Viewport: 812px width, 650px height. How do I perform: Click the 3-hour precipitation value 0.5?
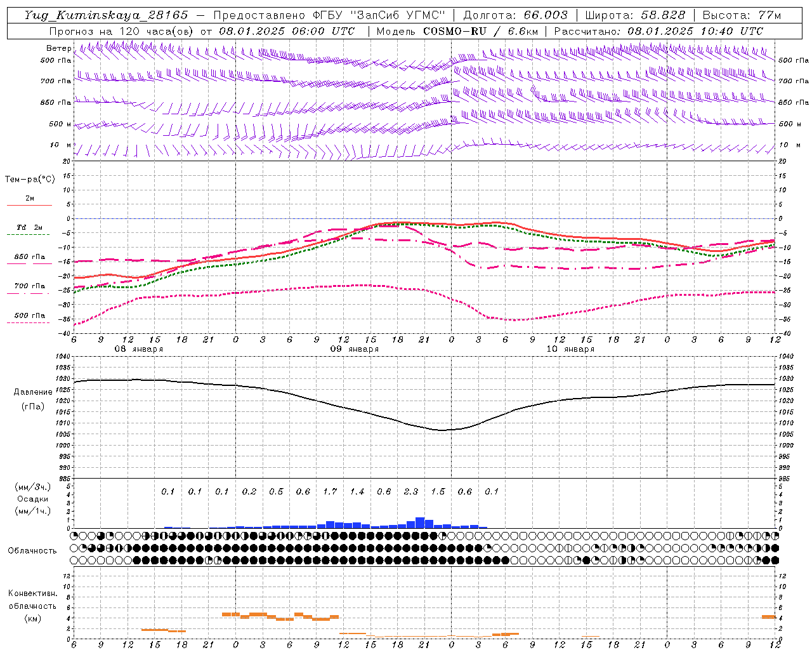(276, 491)
